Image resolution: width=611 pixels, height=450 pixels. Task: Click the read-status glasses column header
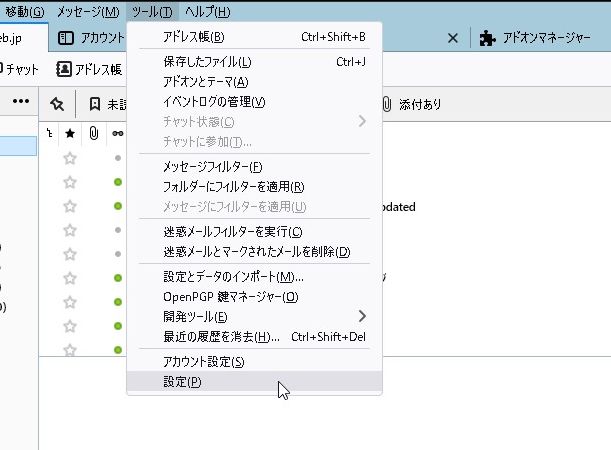(117, 132)
